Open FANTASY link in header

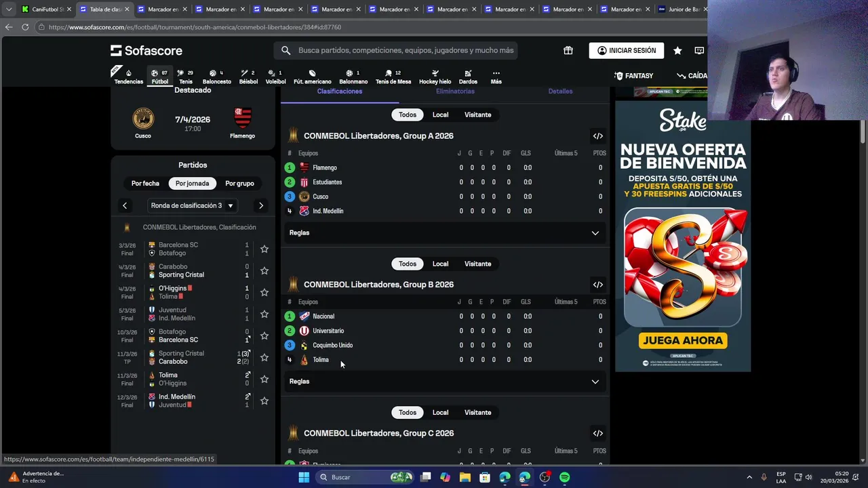pyautogui.click(x=634, y=76)
